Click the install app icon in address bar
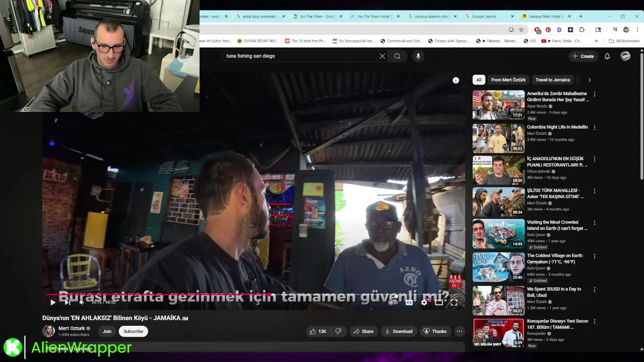The image size is (644, 362). point(511,30)
